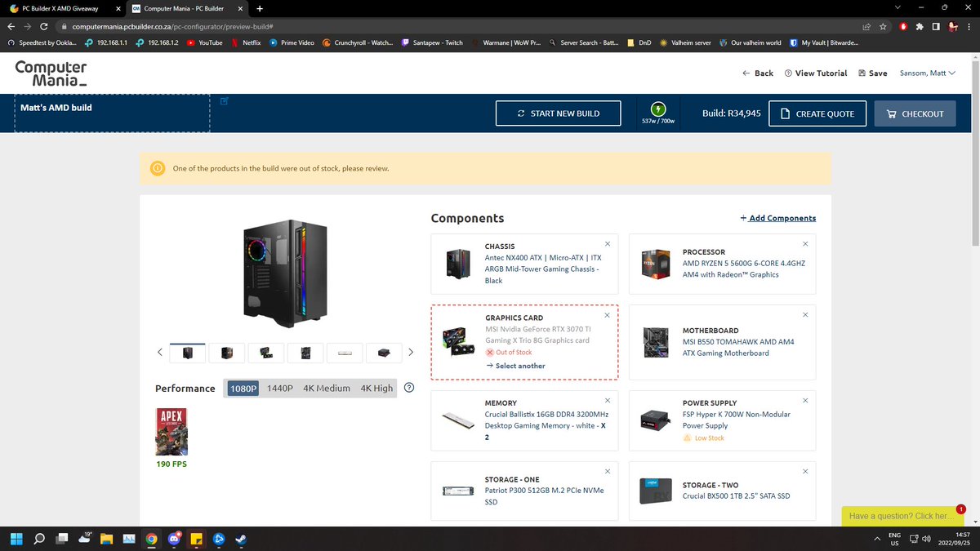Click the Apex Legends game cover
Image resolution: width=980 pixels, height=551 pixels.
pos(171,431)
